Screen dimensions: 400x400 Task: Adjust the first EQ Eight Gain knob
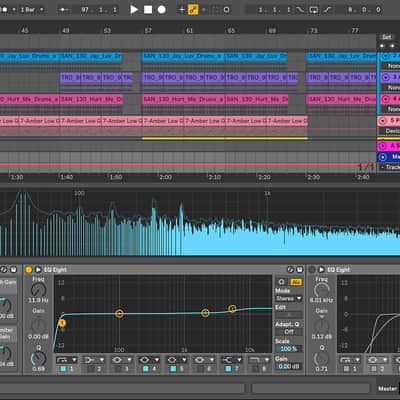(38, 325)
